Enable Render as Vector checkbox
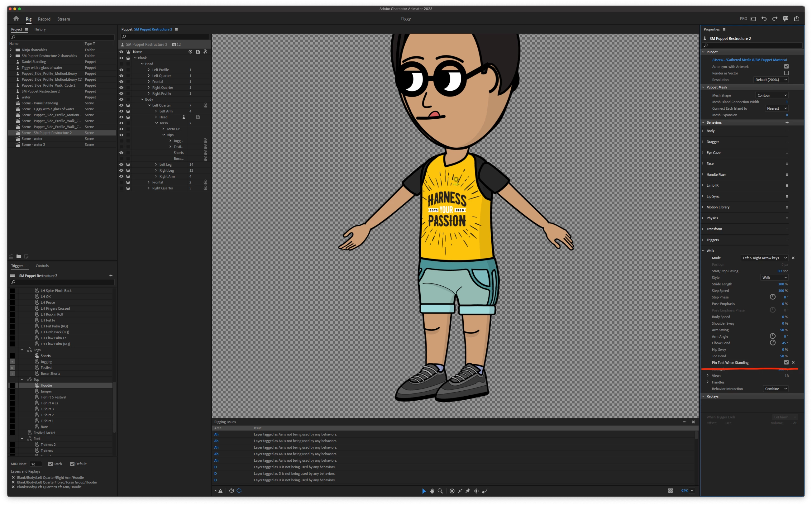Viewport: 812px width, 505px height. [786, 73]
